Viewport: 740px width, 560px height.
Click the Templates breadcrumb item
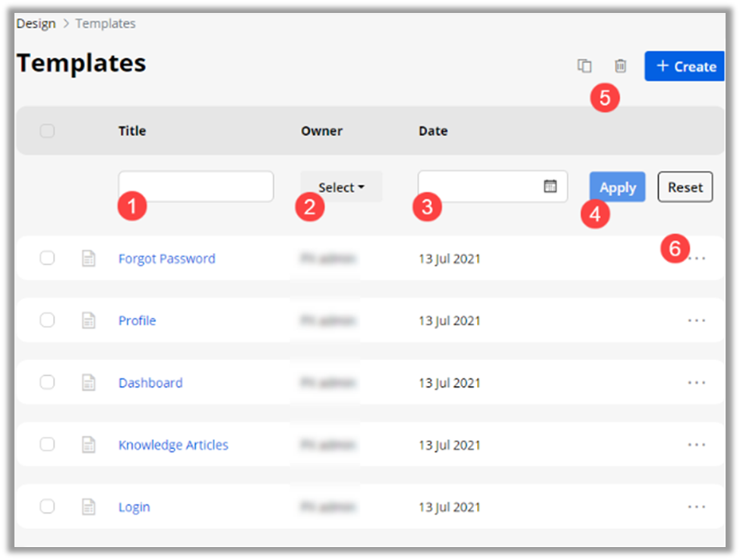click(106, 24)
